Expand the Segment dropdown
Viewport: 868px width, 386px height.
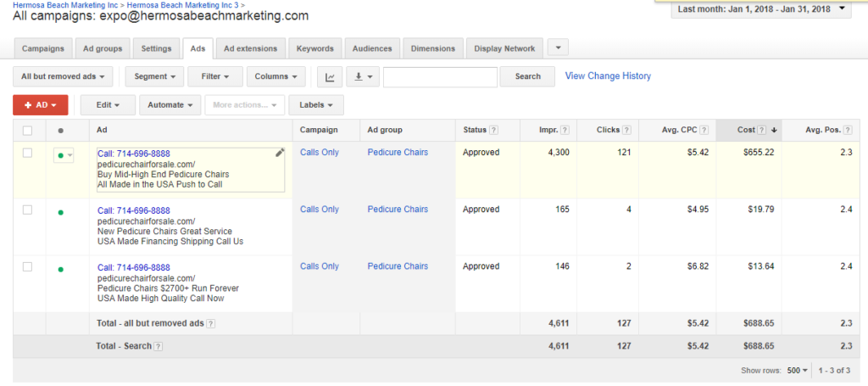tap(154, 76)
